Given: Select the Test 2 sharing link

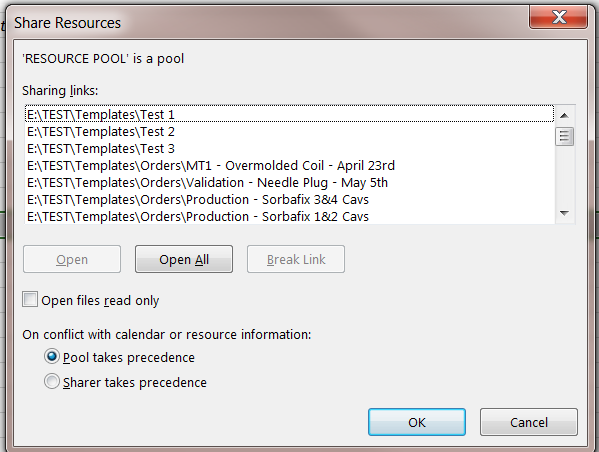Looking at the screenshot, I should click(290, 131).
